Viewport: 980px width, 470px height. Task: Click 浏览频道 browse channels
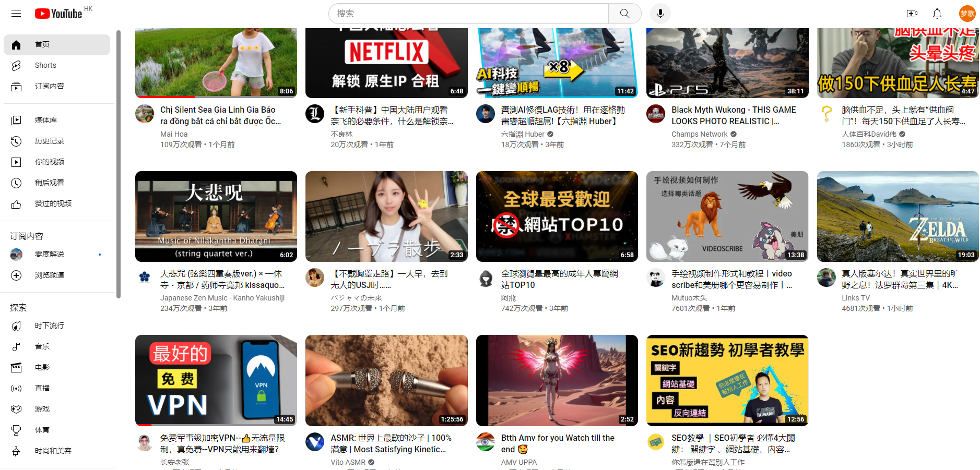[49, 275]
